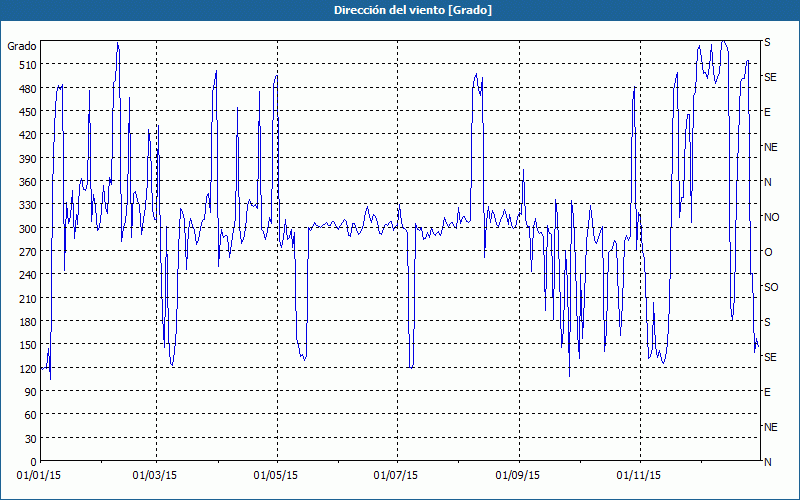Click the 510 y-axis value
The height and width of the screenshot is (500, 800).
(x=28, y=65)
